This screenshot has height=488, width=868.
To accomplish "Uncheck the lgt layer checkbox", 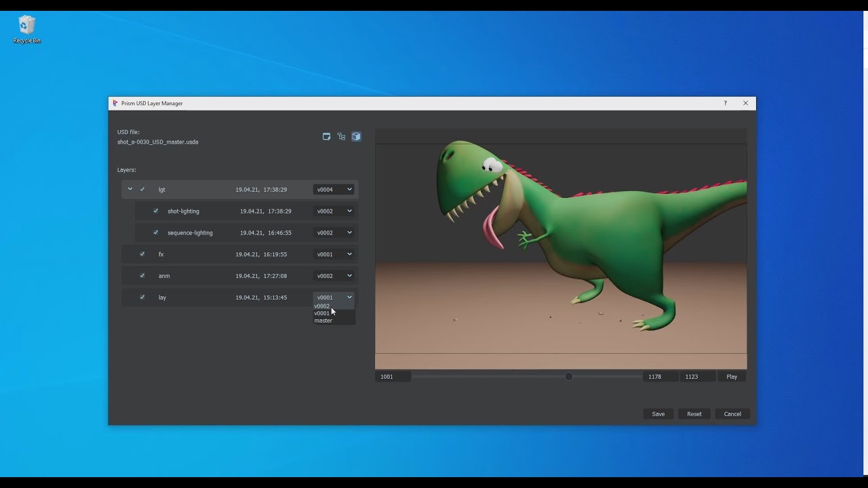I will point(142,189).
